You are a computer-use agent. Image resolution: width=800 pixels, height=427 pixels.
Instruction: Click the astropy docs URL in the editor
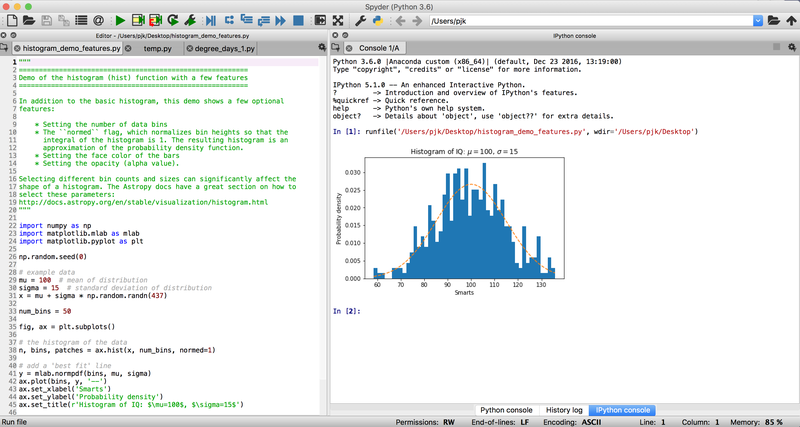tap(143, 202)
